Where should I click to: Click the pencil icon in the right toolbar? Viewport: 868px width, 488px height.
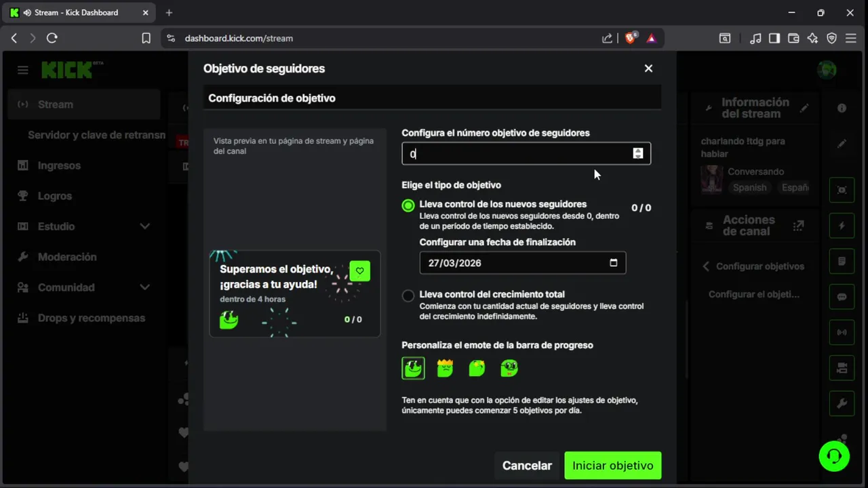pyautogui.click(x=842, y=144)
